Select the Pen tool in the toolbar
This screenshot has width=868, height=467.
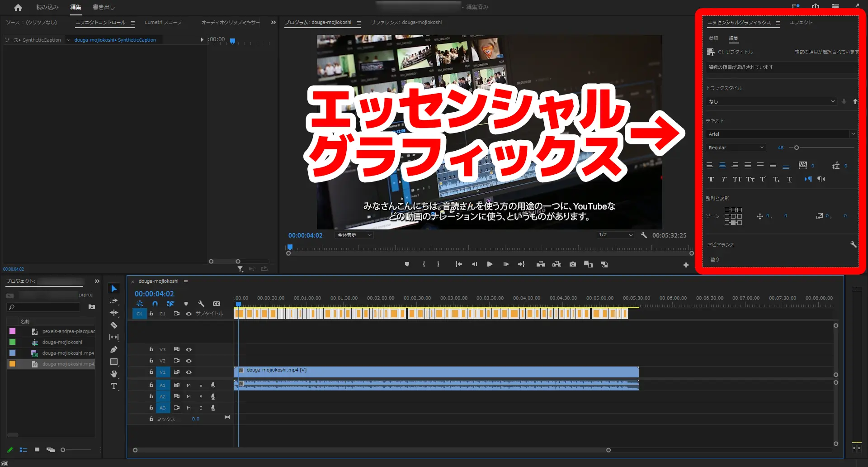[114, 349]
